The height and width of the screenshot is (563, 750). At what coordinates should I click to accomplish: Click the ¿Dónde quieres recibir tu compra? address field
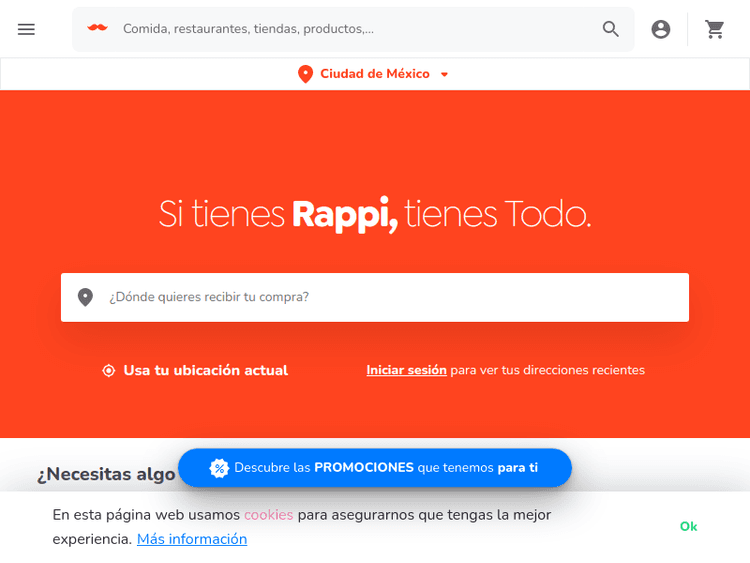click(x=375, y=297)
